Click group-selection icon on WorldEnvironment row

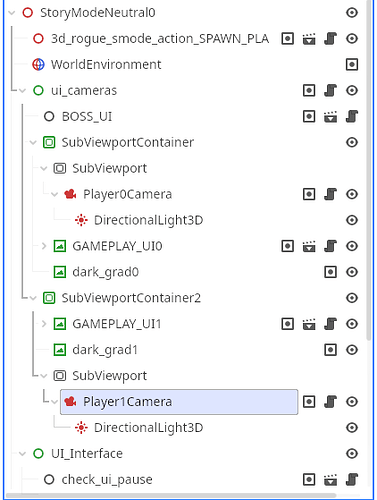pos(352,64)
